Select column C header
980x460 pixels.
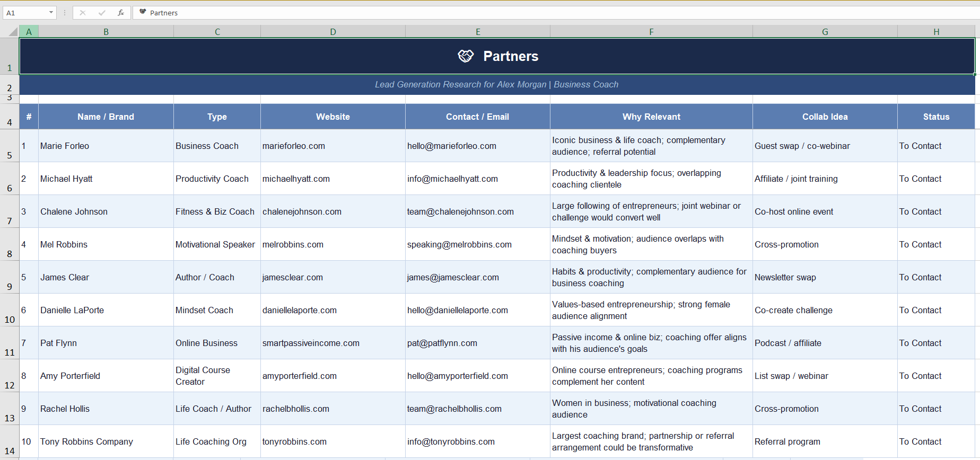[x=217, y=32]
